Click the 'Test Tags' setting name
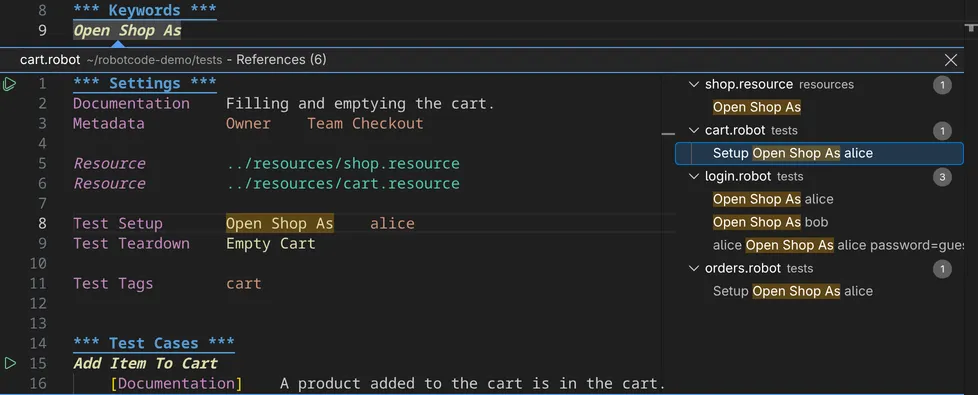978x395 pixels. pyautogui.click(x=113, y=283)
